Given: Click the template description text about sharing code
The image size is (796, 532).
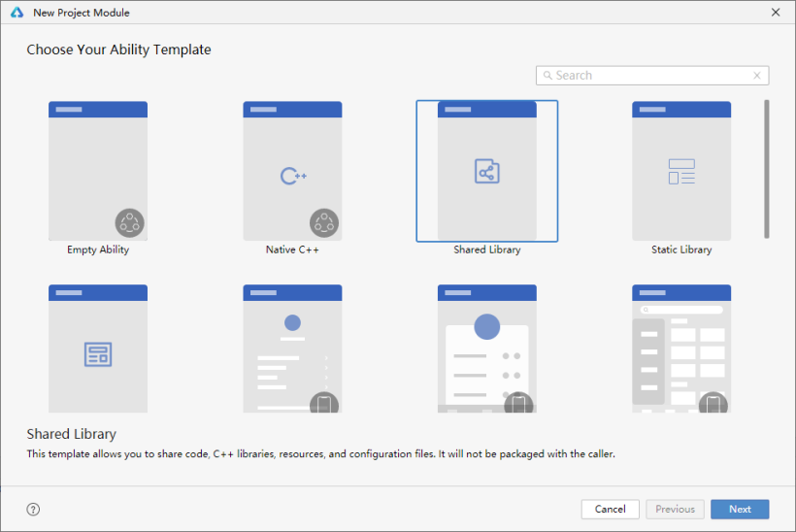Looking at the screenshot, I should click(x=321, y=453).
